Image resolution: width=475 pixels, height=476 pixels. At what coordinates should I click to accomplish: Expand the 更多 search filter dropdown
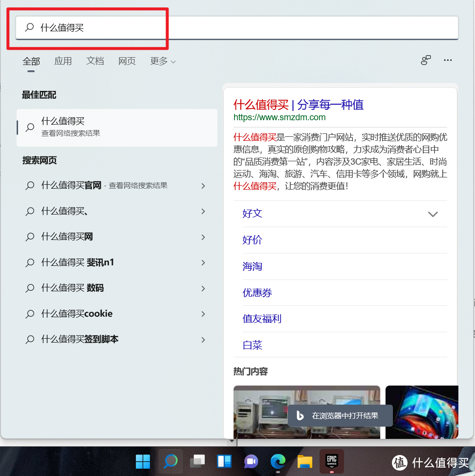pyautogui.click(x=162, y=61)
